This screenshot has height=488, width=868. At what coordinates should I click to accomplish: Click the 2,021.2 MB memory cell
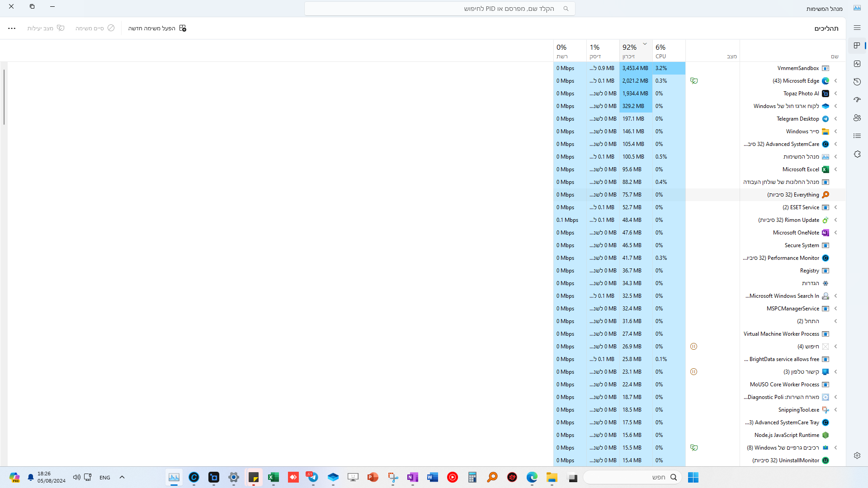coord(636,81)
